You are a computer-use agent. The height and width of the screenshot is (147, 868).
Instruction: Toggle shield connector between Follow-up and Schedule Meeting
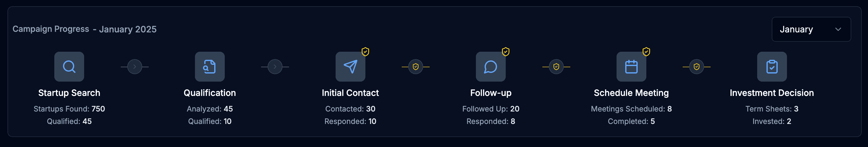[556, 67]
